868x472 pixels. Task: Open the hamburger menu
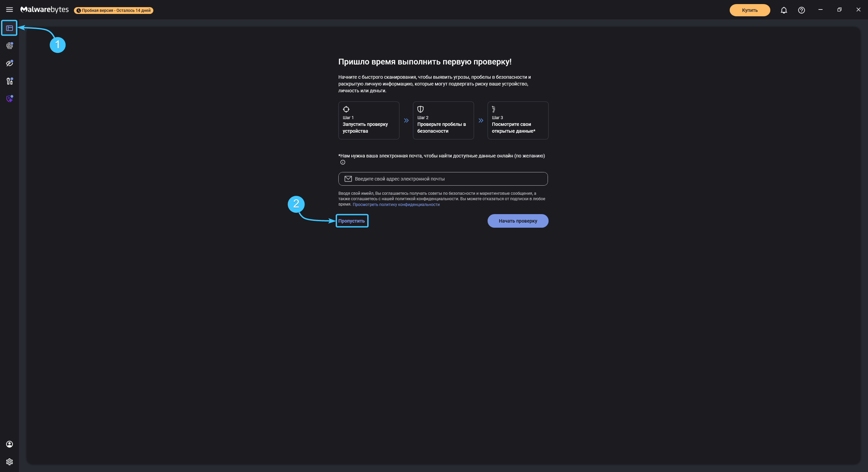(9, 10)
